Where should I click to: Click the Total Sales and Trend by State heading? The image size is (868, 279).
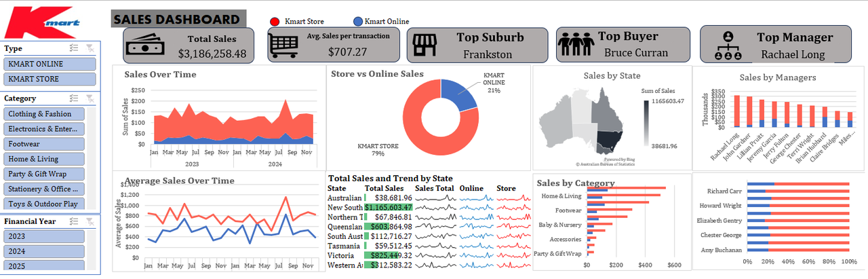coord(390,178)
